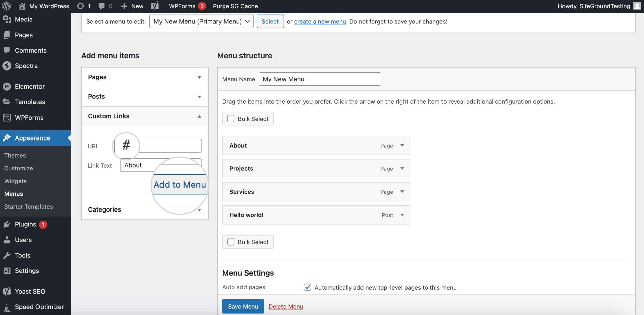Image resolution: width=644 pixels, height=315 pixels.
Task: Click the plus New icon
Action: pyautogui.click(x=124, y=6)
